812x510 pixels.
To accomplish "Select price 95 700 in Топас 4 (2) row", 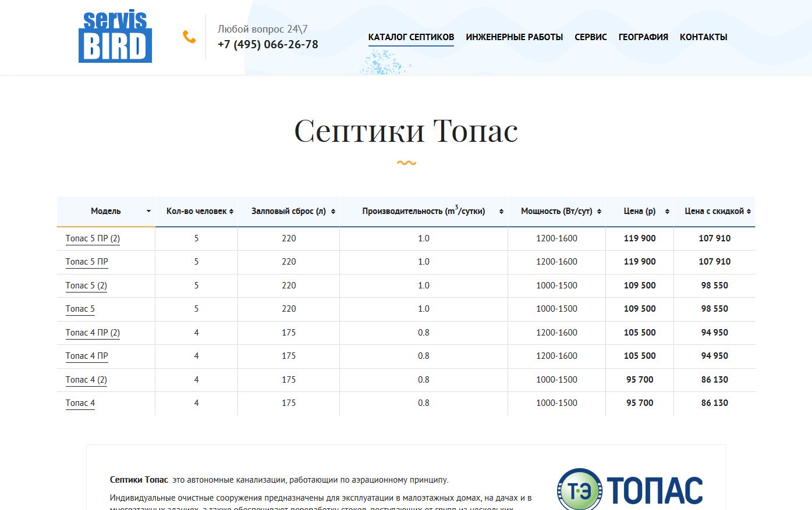I will pos(640,380).
